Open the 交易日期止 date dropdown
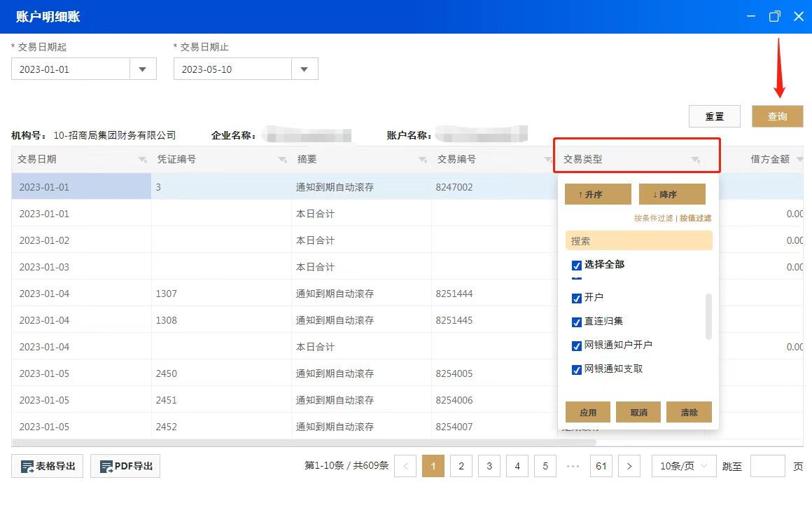Image resolution: width=812 pixels, height=522 pixels. point(304,69)
